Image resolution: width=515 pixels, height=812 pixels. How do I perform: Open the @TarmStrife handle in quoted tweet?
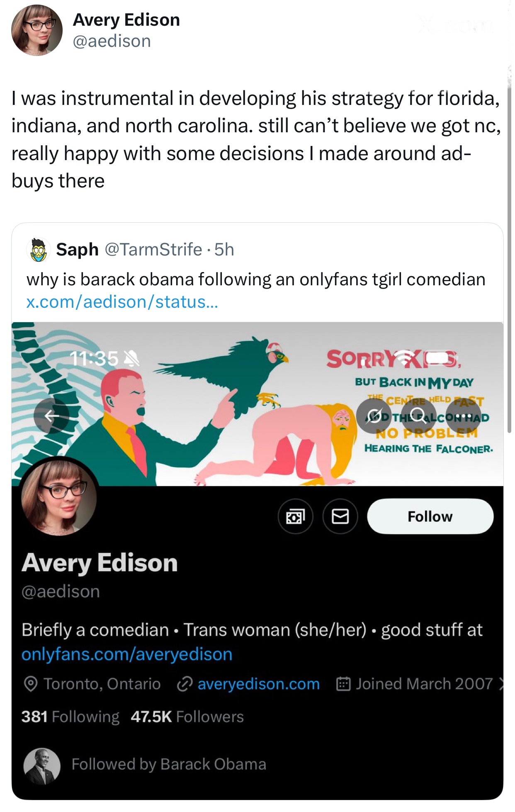pos(153,250)
